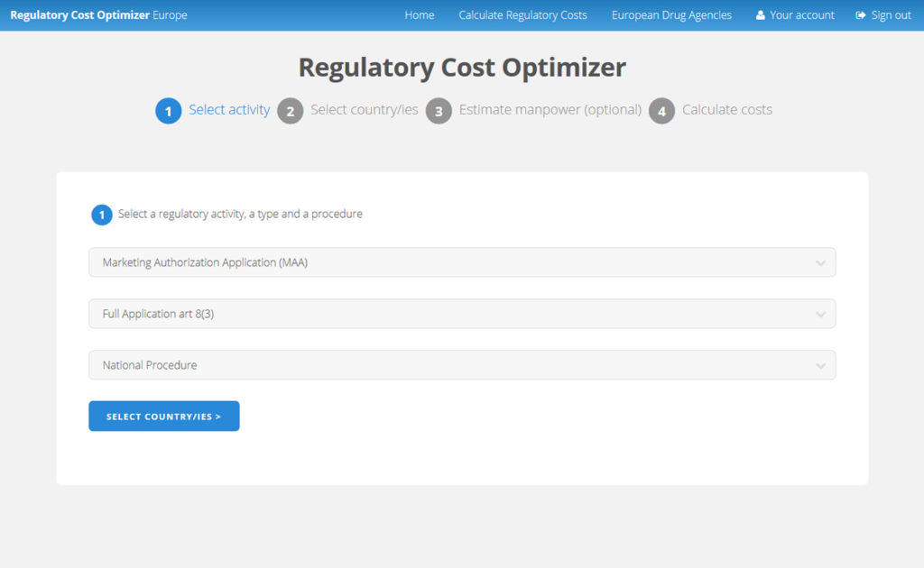Open the Full Application art 8(3) dropdown

click(x=461, y=314)
